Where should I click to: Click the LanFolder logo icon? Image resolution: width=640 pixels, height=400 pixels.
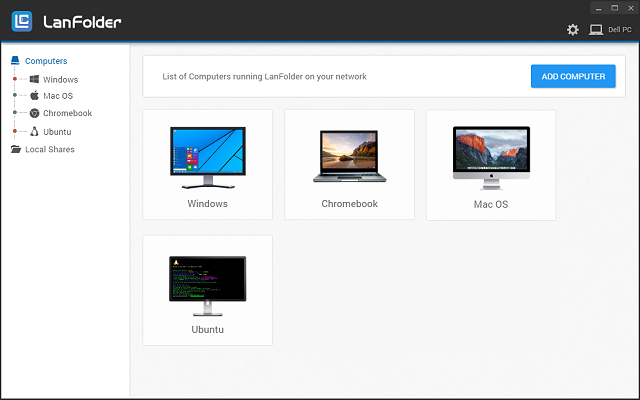pyautogui.click(x=22, y=21)
